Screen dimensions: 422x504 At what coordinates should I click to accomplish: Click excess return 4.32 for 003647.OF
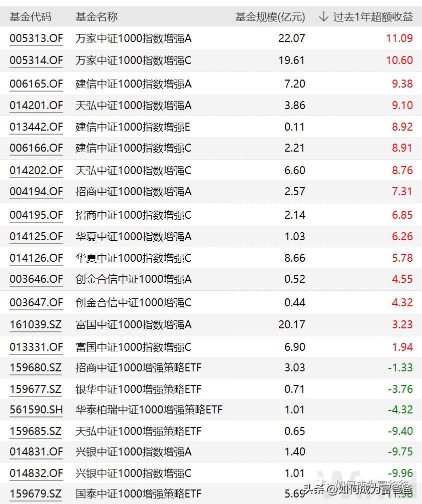tap(402, 302)
